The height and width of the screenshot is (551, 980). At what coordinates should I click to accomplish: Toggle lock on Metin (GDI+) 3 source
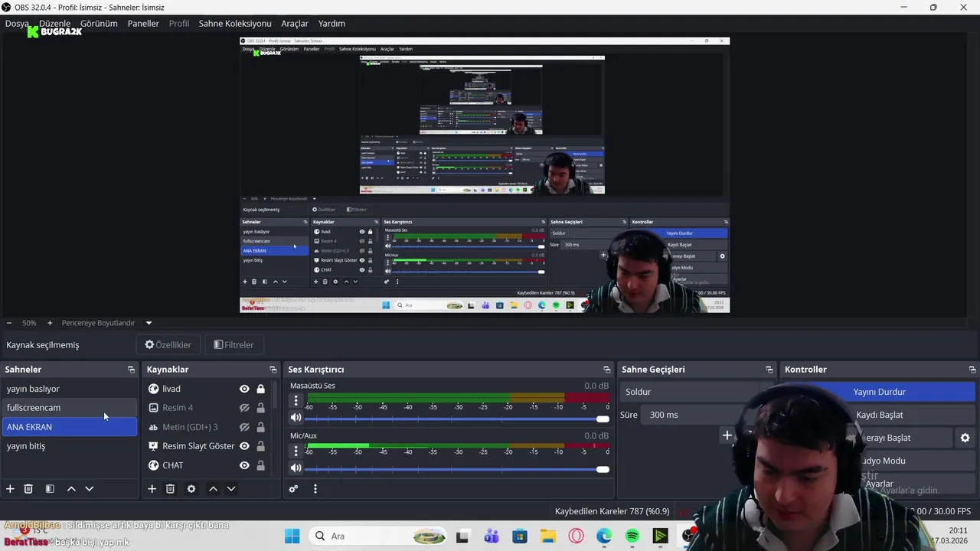[x=260, y=427]
